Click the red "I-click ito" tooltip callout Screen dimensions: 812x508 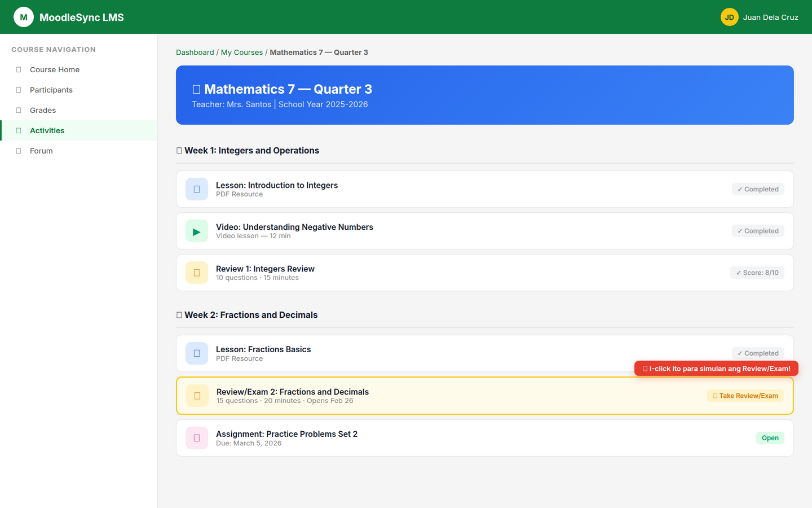[x=715, y=368]
